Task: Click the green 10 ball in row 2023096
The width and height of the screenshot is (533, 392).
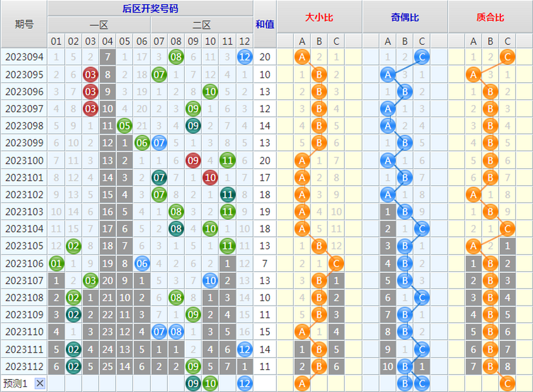Action: (210, 91)
